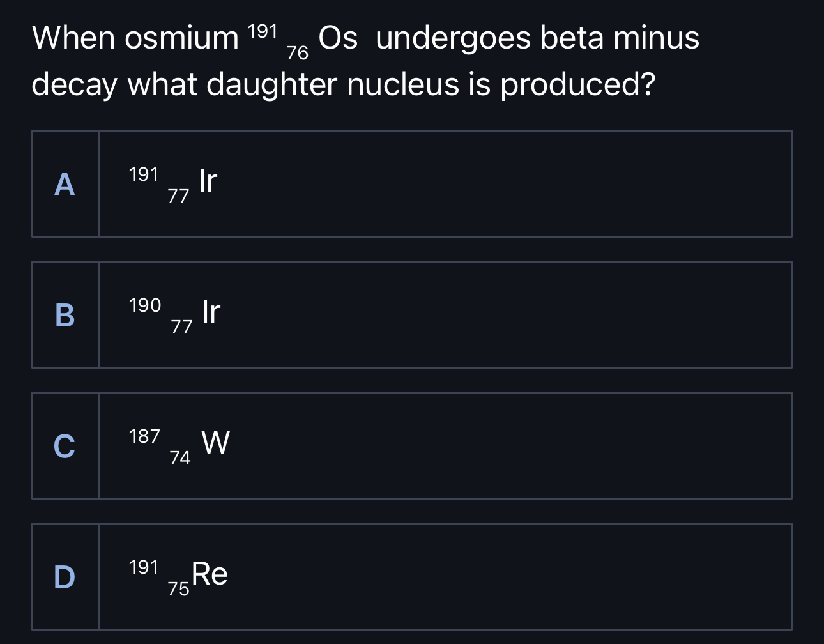Click the isotope symbol Ir in option A
This screenshot has height=644, width=824.
pyautogui.click(x=208, y=181)
